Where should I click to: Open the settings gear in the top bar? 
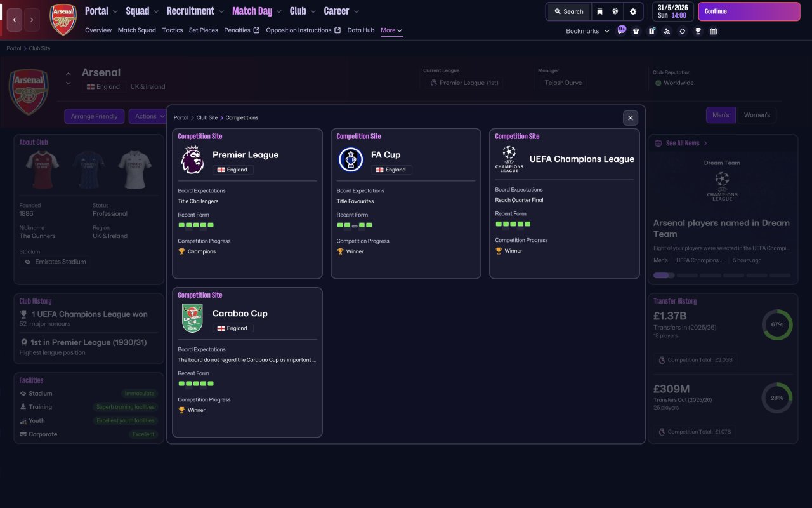pos(632,11)
